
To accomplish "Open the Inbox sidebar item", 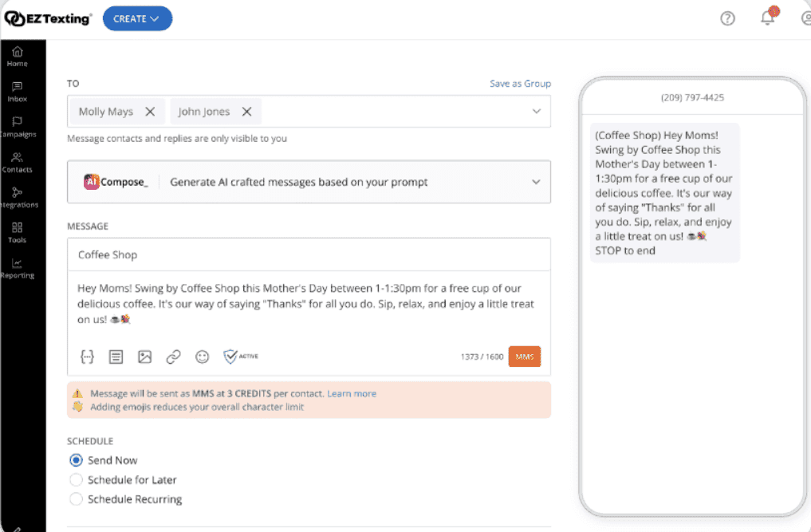I will (17, 92).
